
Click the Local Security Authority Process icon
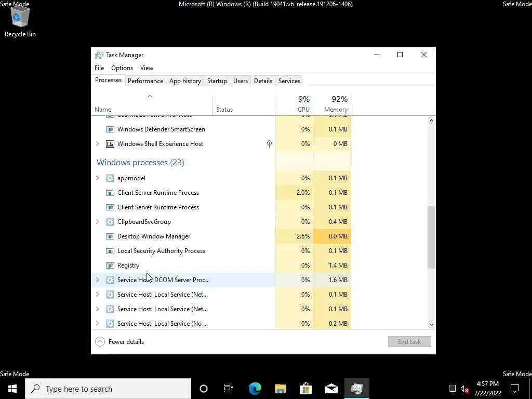coord(110,251)
